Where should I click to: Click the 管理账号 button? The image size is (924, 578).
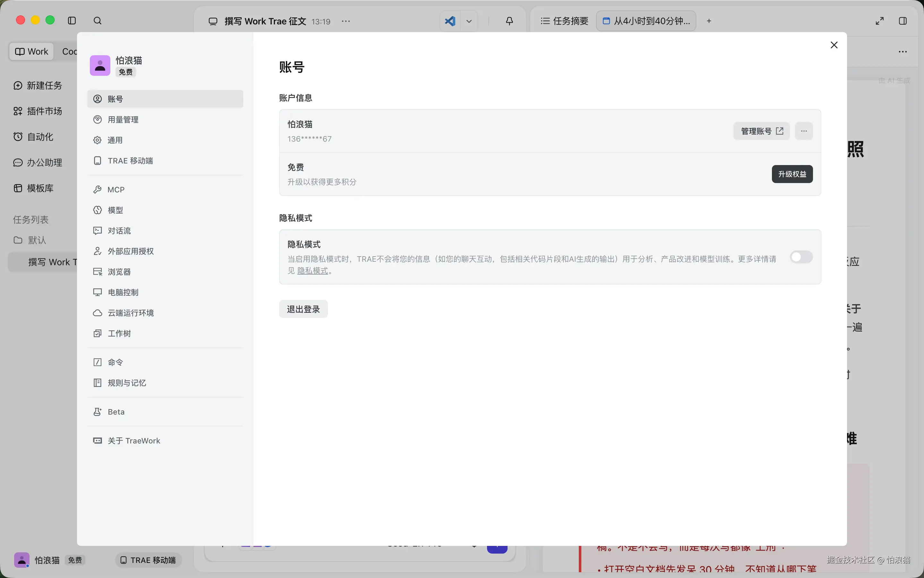tap(761, 131)
